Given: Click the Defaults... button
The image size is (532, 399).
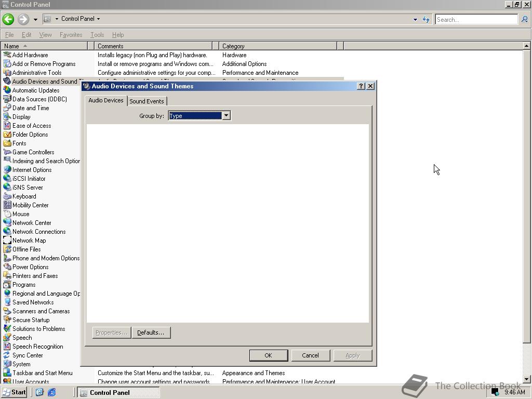Looking at the screenshot, I should 151,332.
